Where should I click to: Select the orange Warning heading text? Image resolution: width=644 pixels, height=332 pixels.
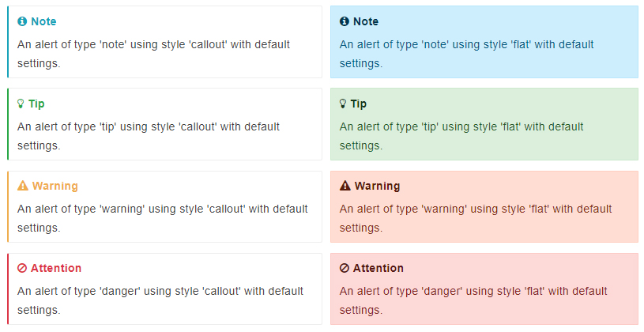pyautogui.click(x=55, y=186)
